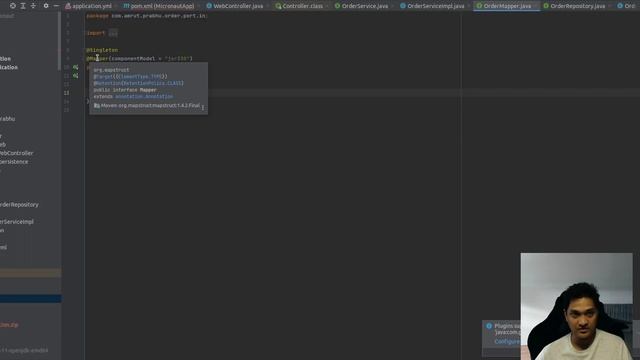Select OrderServiceImpl in the project tree
Image resolution: width=640 pixels, height=360 pixels.
(17, 222)
